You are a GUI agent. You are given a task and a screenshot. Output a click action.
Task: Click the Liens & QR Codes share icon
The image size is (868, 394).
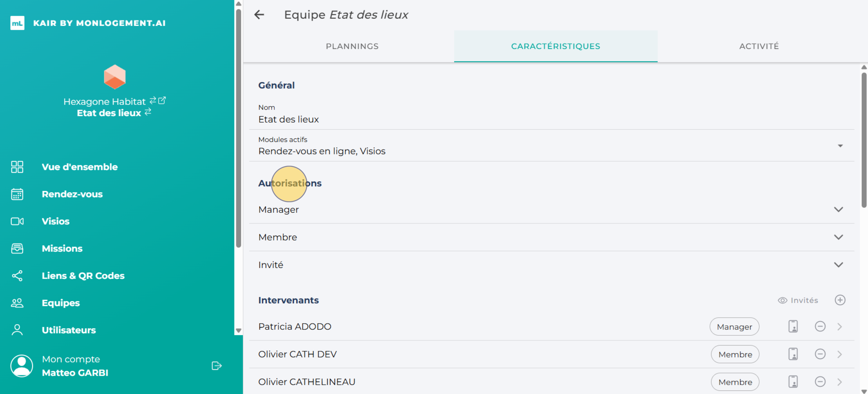(x=17, y=276)
